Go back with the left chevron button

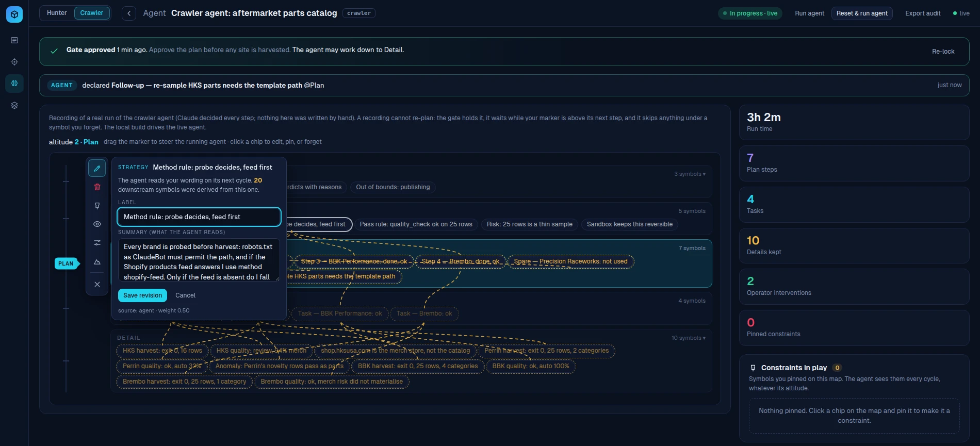[x=129, y=13]
